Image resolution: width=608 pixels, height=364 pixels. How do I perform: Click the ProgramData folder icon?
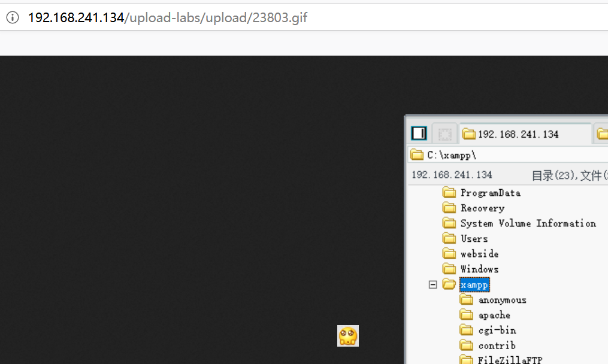pos(449,192)
